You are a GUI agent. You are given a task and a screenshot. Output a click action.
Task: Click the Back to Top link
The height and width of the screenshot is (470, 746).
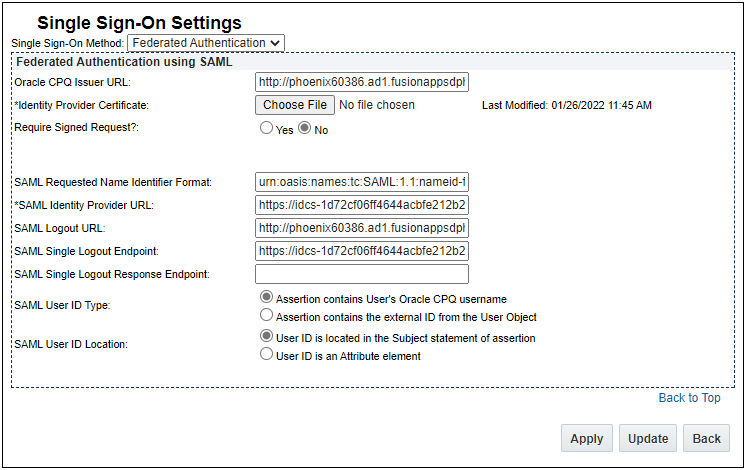click(689, 398)
